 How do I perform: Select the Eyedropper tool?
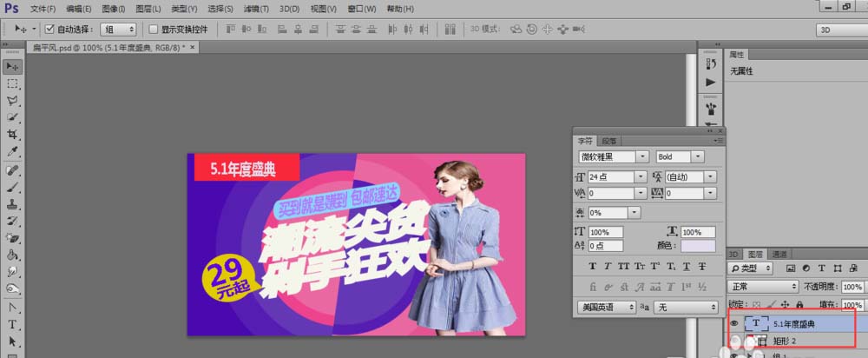pos(12,152)
